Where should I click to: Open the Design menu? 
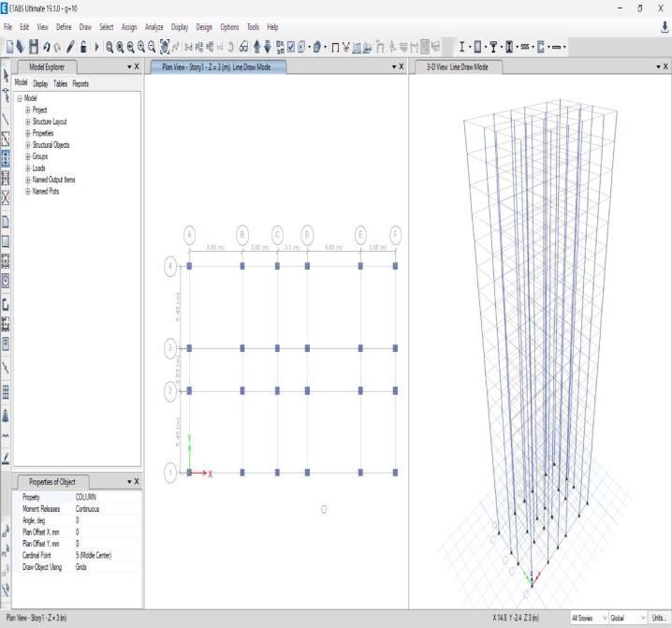[204, 27]
